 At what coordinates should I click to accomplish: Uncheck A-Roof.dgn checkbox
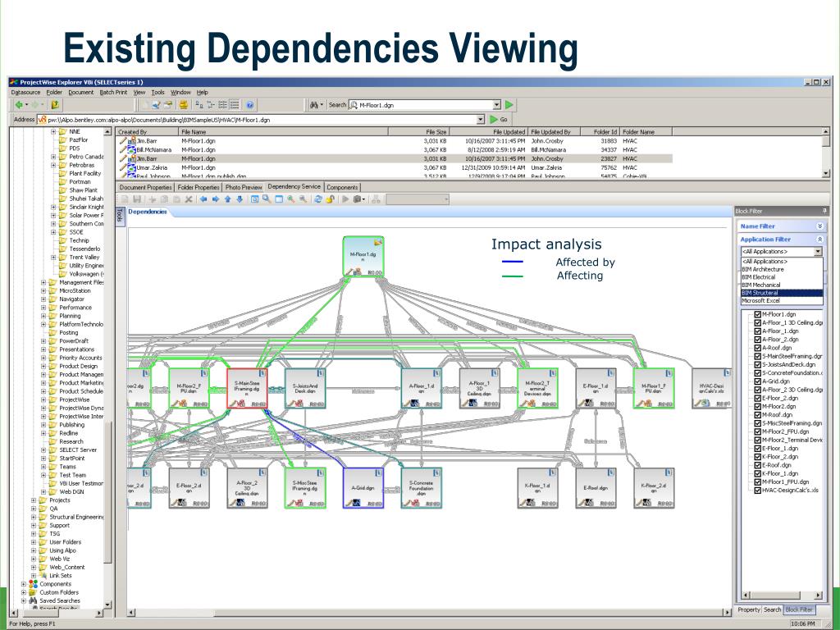(x=757, y=348)
